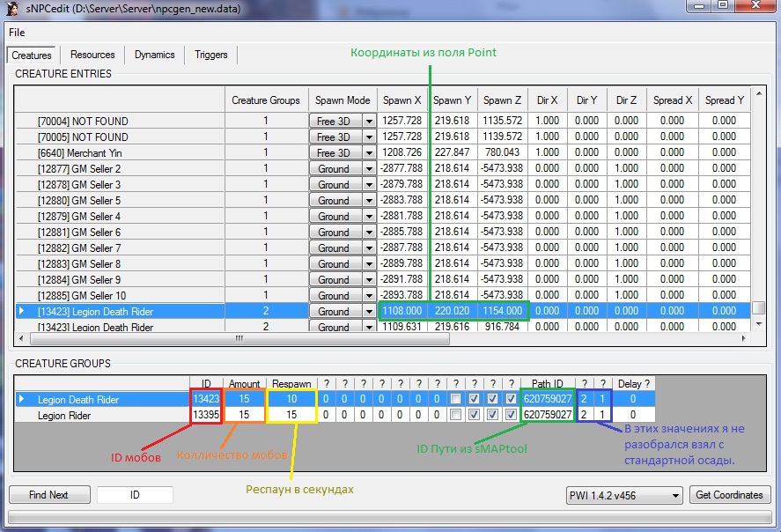781x532 pixels.
Task: Uncheck first checked box in Legion Rider group row
Action: (x=474, y=414)
